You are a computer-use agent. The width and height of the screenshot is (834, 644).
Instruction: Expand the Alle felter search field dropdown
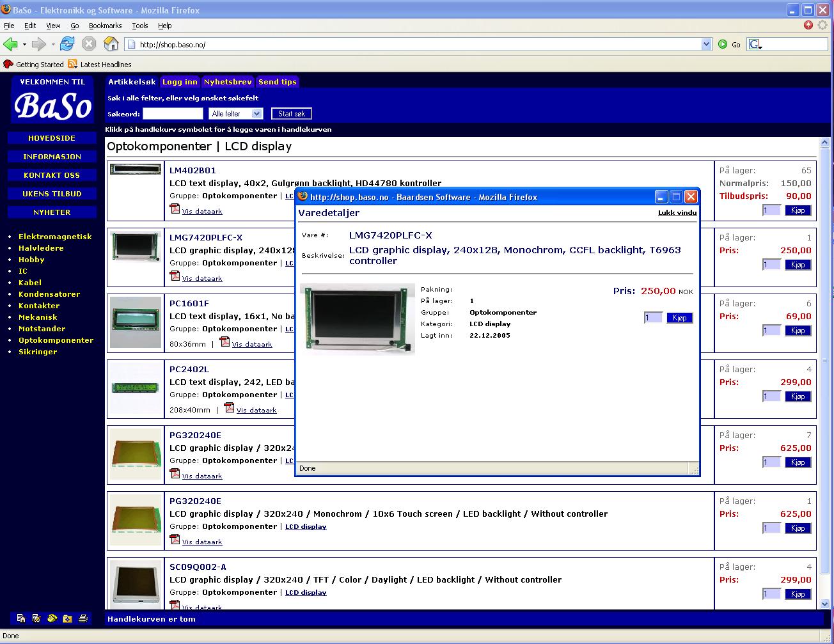coord(257,113)
